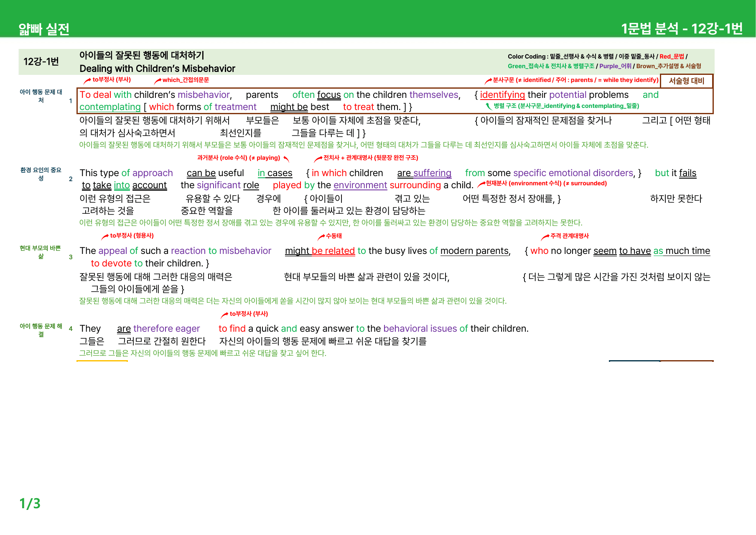The width and height of the screenshot is (756, 535).
Task: Click the 'Brown_추가설명 & 서술형' legend entry
Action: tap(668, 66)
